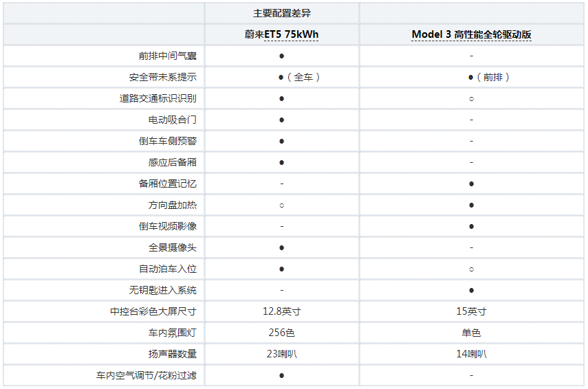Screen dimensions: 588x389
Task: Select ET5 filled dot for 前排中间气囊
Action: (x=282, y=56)
